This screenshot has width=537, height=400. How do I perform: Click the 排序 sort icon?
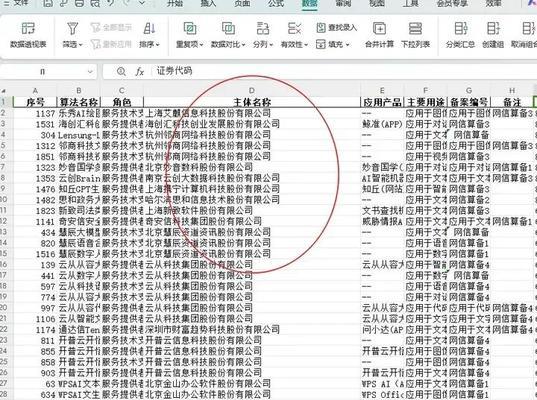click(x=149, y=28)
